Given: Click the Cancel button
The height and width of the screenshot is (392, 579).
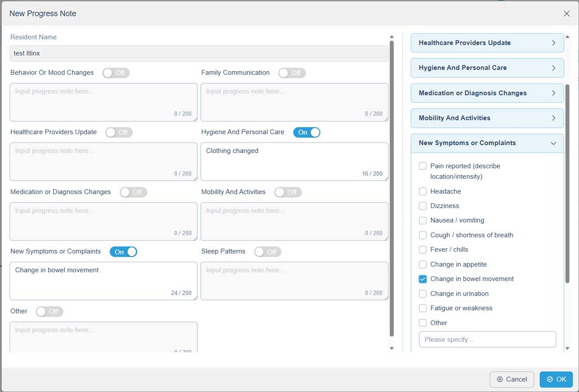Looking at the screenshot, I should [512, 379].
